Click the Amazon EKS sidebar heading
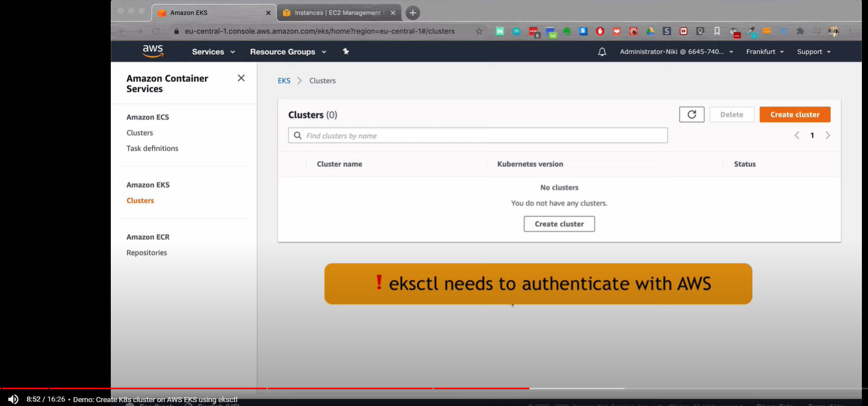The width and height of the screenshot is (868, 406). (148, 185)
